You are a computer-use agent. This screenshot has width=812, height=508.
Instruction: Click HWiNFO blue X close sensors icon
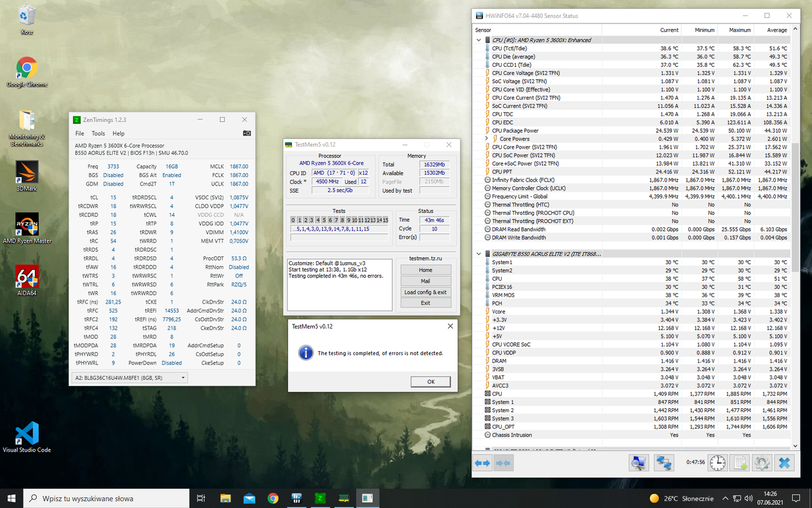pos(785,464)
